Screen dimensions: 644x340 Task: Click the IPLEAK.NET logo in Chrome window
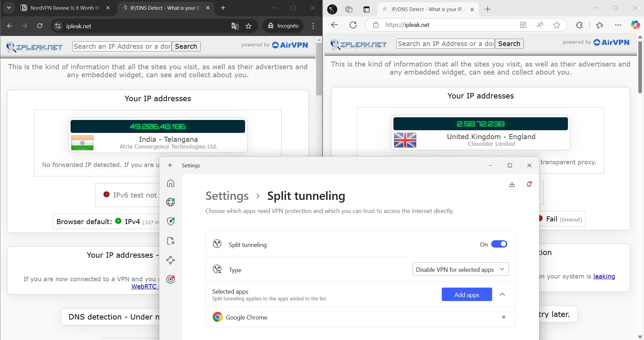tap(34, 47)
